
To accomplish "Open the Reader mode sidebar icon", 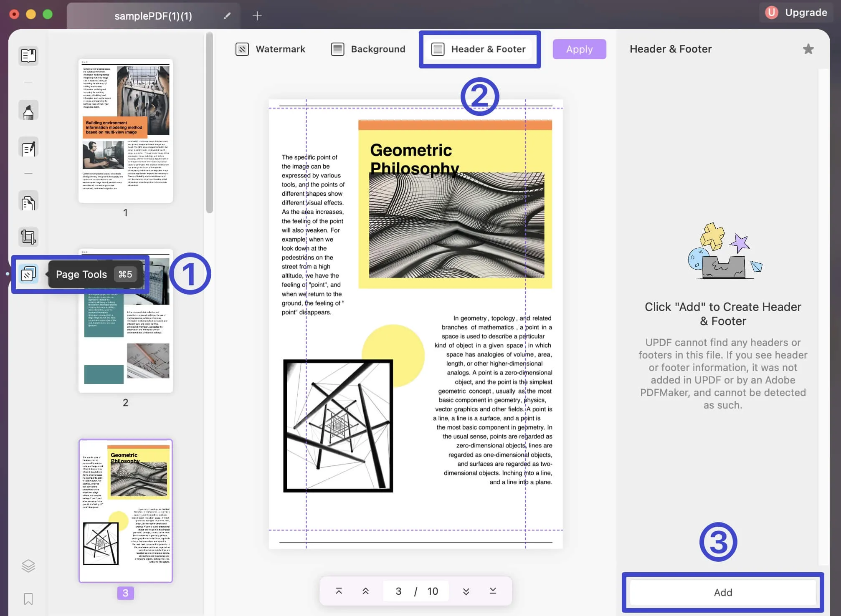I will (28, 56).
